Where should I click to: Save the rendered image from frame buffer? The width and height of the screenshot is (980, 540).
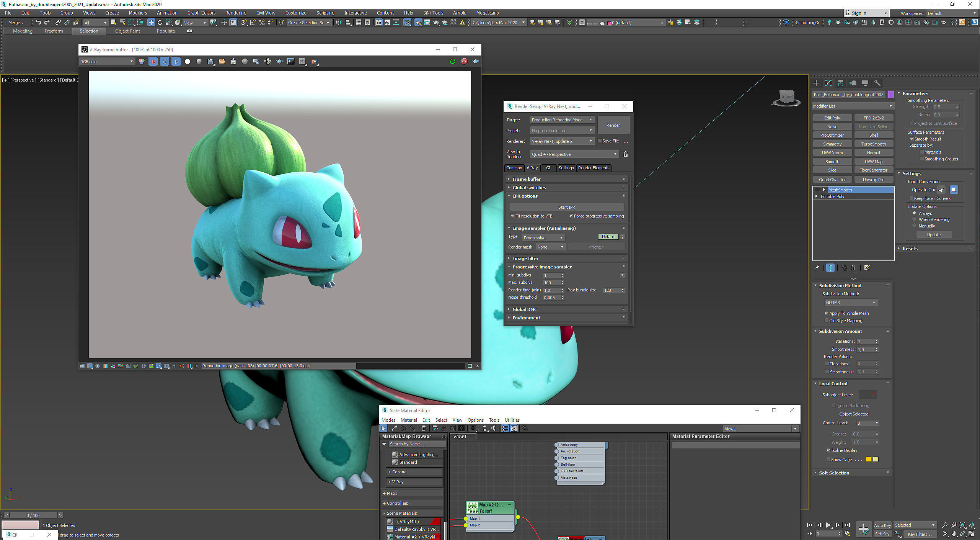tap(210, 62)
